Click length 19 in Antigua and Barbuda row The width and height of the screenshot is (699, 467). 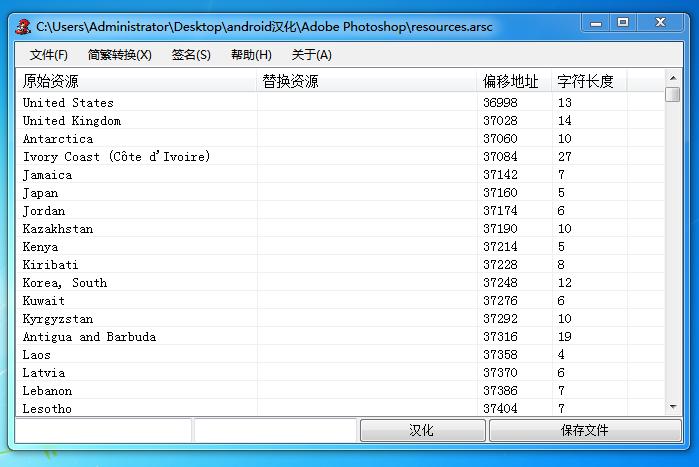point(564,336)
